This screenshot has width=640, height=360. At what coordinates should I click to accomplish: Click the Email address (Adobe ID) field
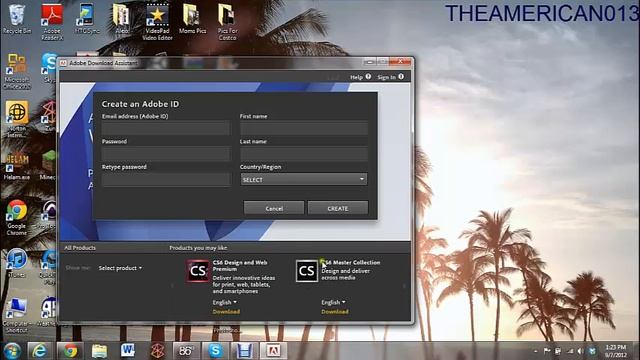[x=166, y=128]
